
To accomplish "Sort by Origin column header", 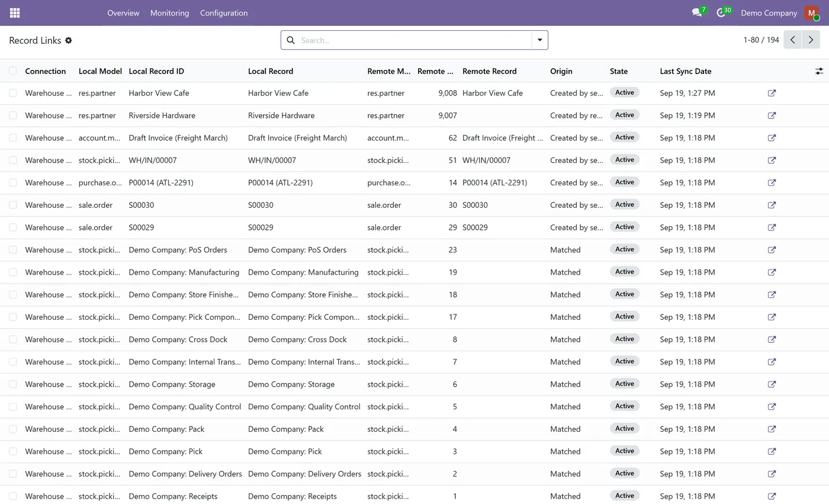I will pos(561,71).
